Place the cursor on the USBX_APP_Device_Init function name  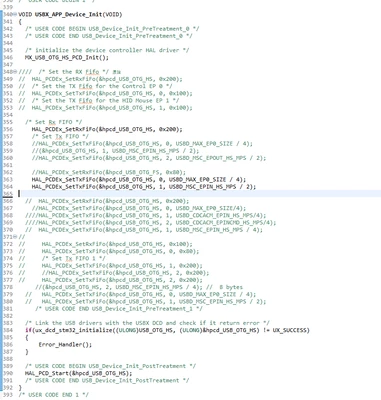68,15
